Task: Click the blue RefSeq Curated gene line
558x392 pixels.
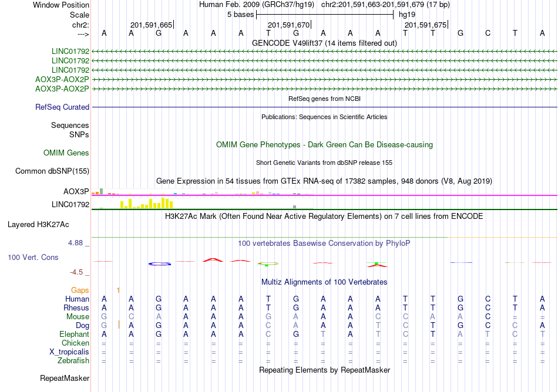Action: coord(324,107)
